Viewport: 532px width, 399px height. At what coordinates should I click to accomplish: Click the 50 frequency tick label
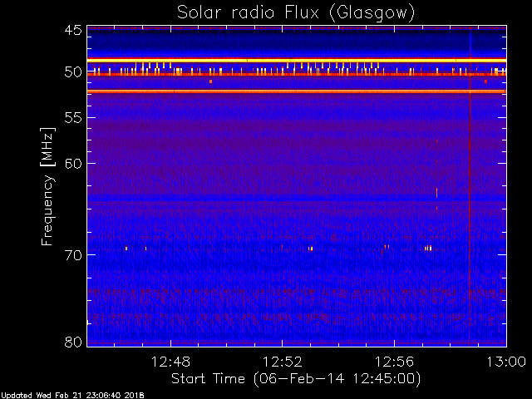click(73, 72)
